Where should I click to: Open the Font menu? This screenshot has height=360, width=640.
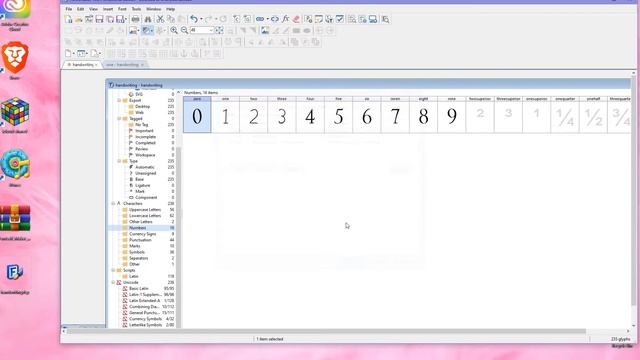click(x=122, y=9)
